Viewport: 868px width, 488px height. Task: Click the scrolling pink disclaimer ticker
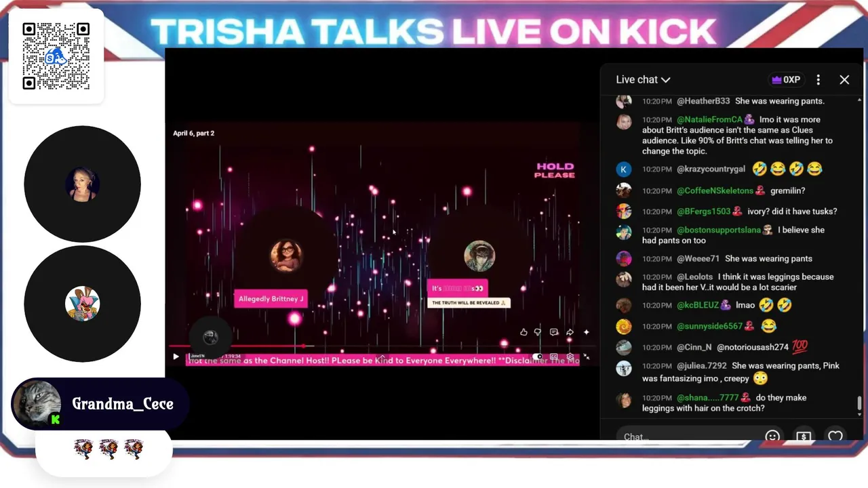click(383, 361)
